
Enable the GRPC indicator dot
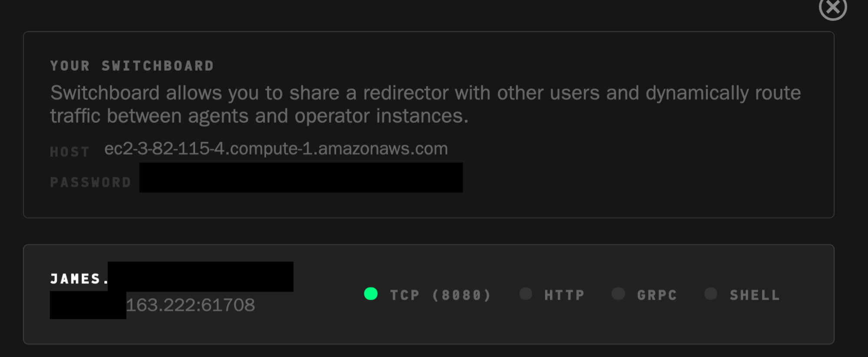click(x=618, y=294)
